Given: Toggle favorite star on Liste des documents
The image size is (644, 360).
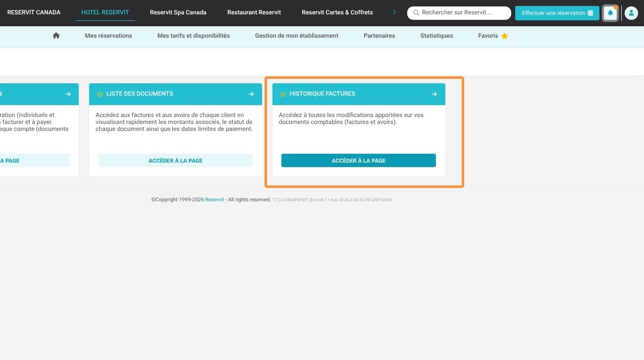Looking at the screenshot, I should tap(100, 94).
